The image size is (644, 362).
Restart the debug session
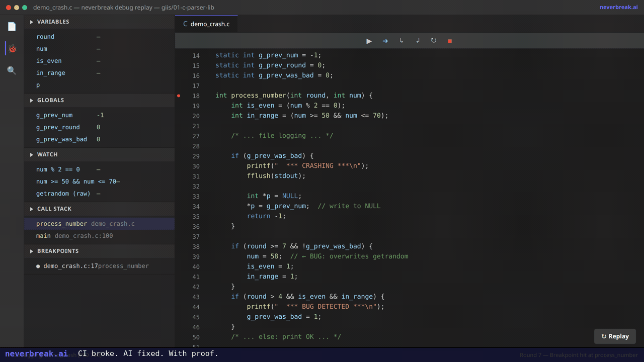(433, 41)
